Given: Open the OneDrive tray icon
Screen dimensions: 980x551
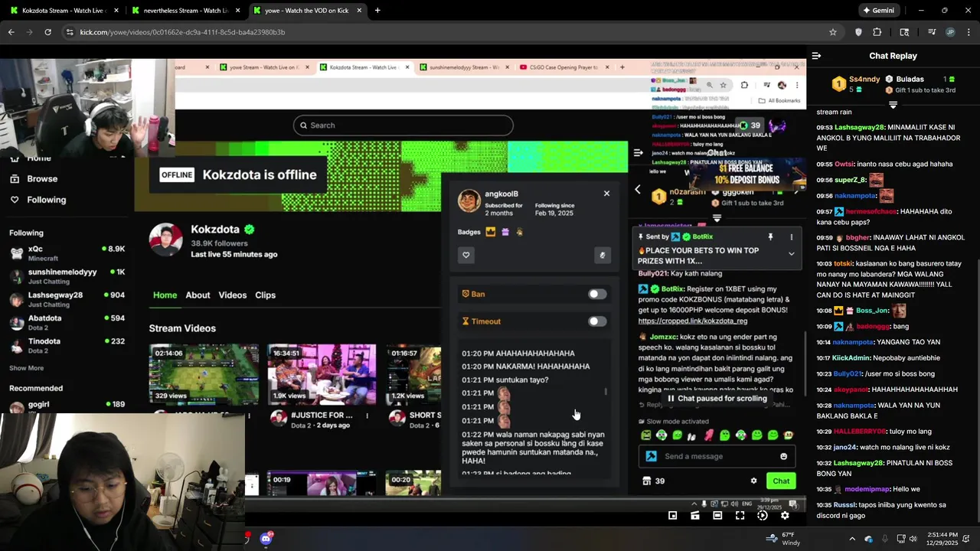Looking at the screenshot, I should tap(868, 539).
